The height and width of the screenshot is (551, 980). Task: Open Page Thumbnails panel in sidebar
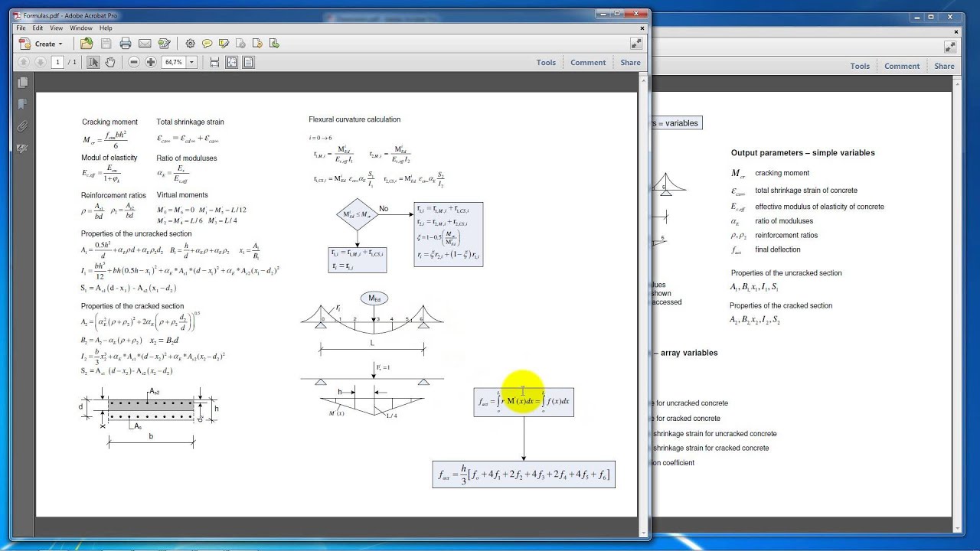(x=22, y=82)
